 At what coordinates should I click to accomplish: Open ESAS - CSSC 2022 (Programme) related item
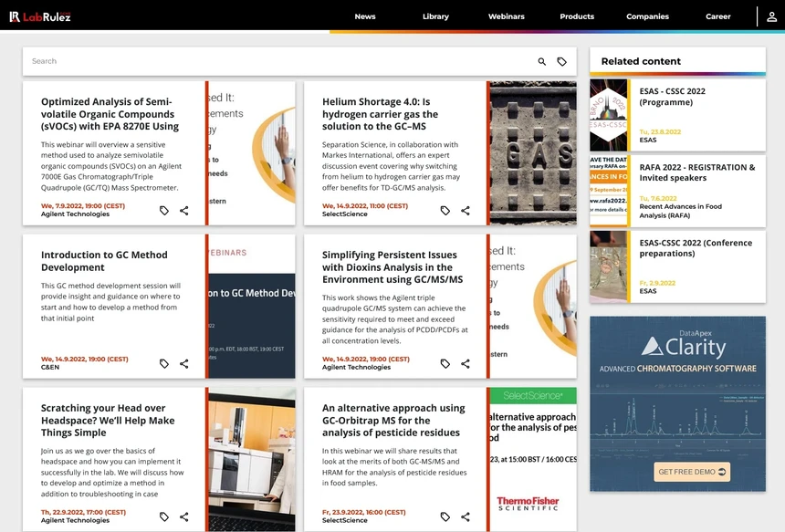673,97
